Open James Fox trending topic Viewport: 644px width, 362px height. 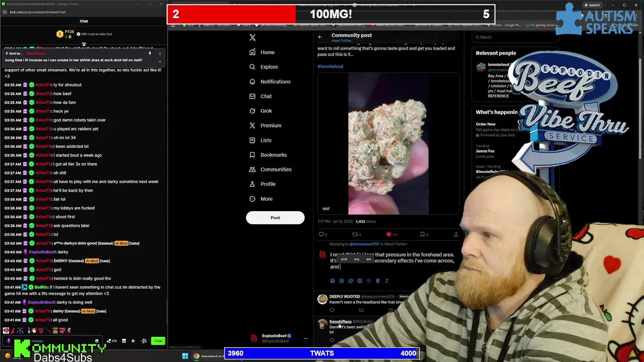(x=485, y=151)
